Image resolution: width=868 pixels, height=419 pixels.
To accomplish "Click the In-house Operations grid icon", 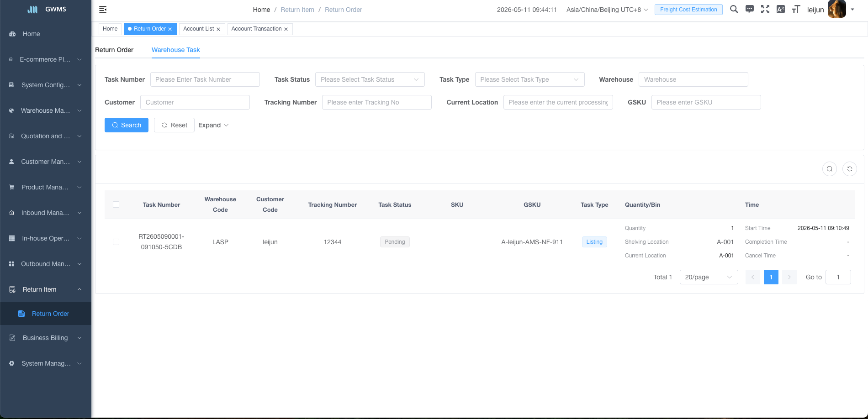I will coord(12,238).
